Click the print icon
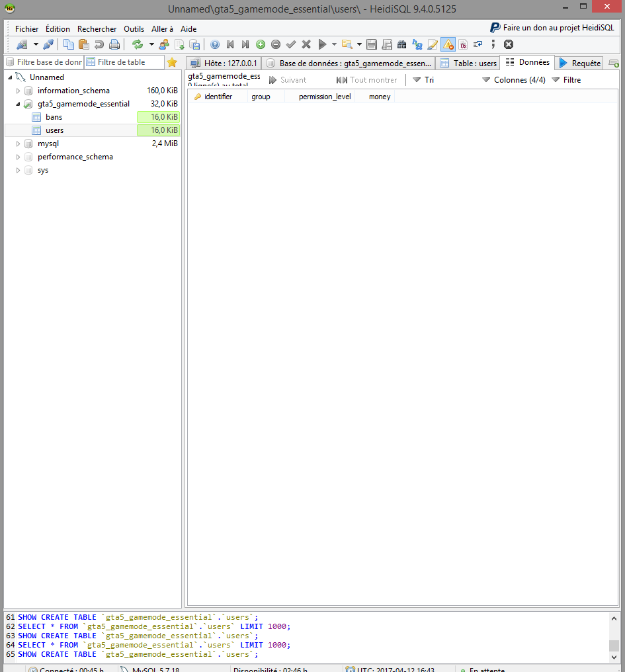The width and height of the screenshot is (625, 672). pos(114,44)
